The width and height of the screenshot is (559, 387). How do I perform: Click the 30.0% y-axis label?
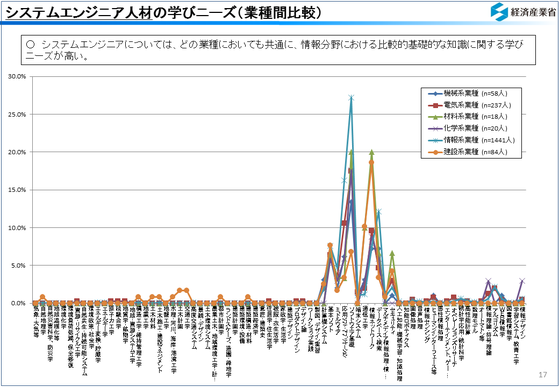click(17, 77)
